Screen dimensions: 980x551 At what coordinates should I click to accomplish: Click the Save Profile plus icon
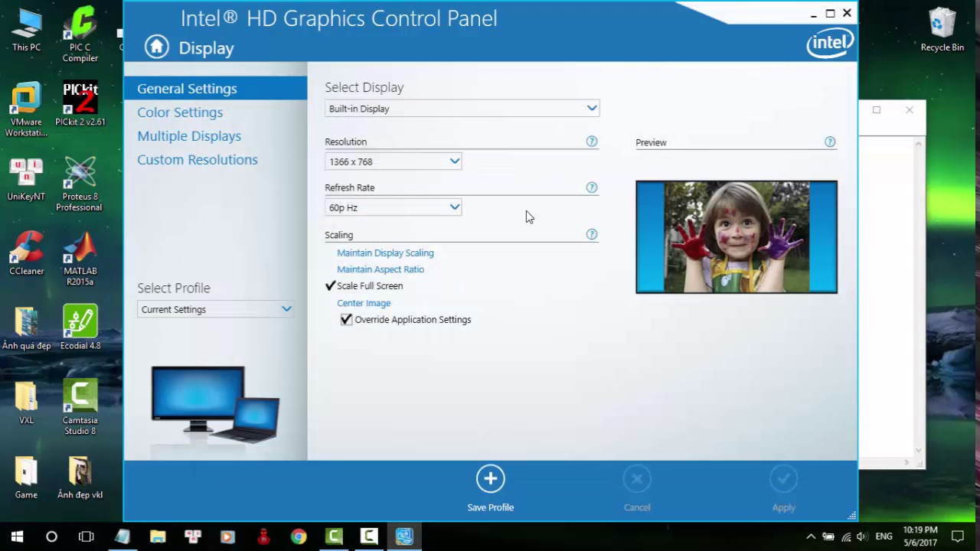tap(490, 479)
